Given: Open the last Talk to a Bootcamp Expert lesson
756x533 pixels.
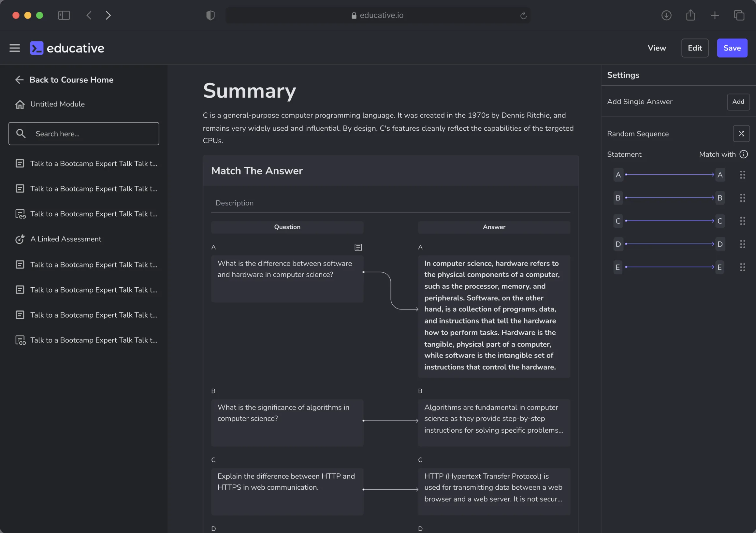Looking at the screenshot, I should pyautogui.click(x=86, y=340).
